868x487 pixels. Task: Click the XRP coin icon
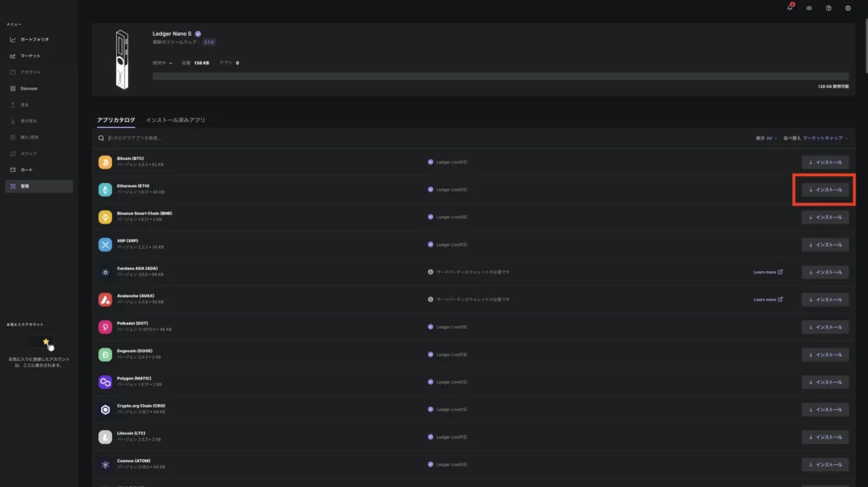(x=105, y=245)
